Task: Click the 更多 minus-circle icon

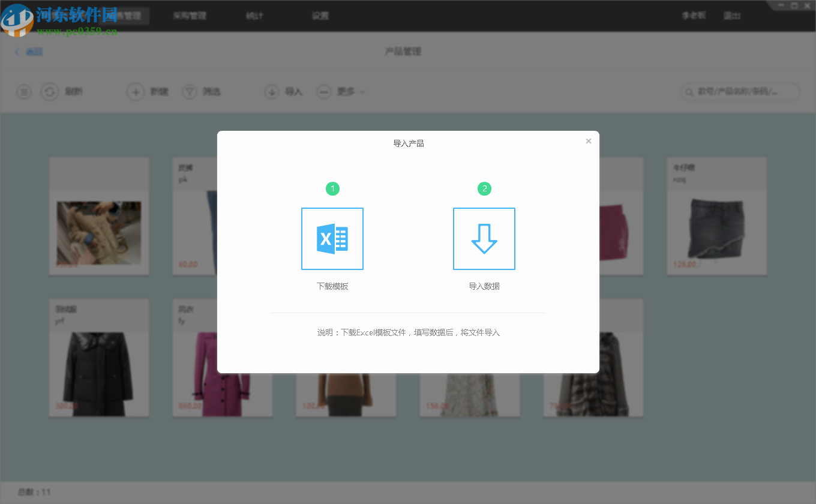Action: pyautogui.click(x=324, y=92)
